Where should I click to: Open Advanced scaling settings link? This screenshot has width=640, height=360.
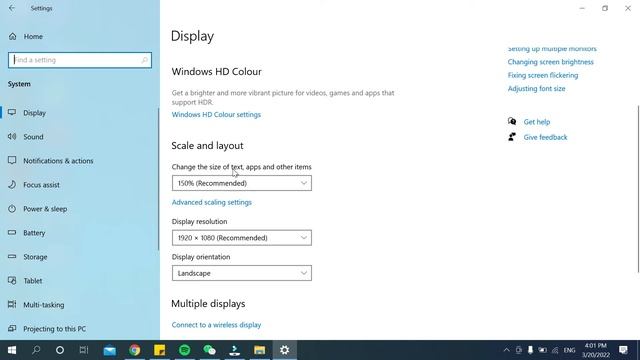click(211, 202)
